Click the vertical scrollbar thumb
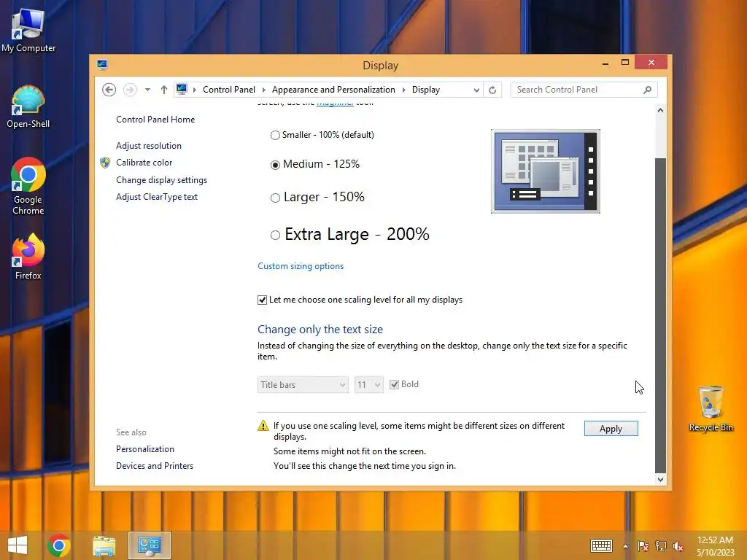 pos(660,316)
